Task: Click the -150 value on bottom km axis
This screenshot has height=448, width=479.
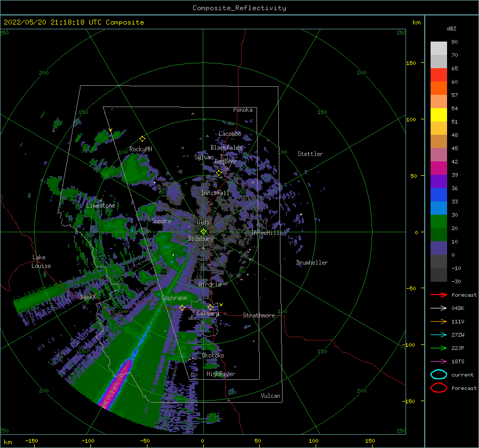Action: coord(31,441)
